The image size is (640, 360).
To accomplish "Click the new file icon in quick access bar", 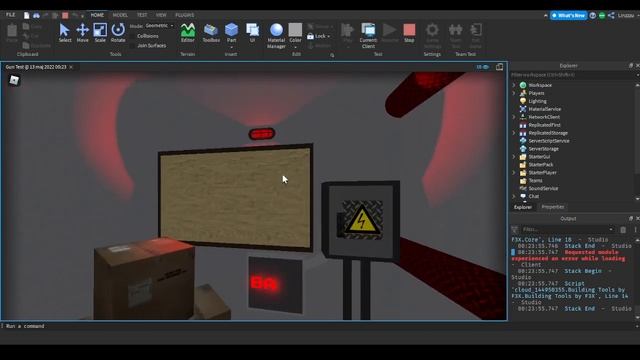I will pos(27,16).
